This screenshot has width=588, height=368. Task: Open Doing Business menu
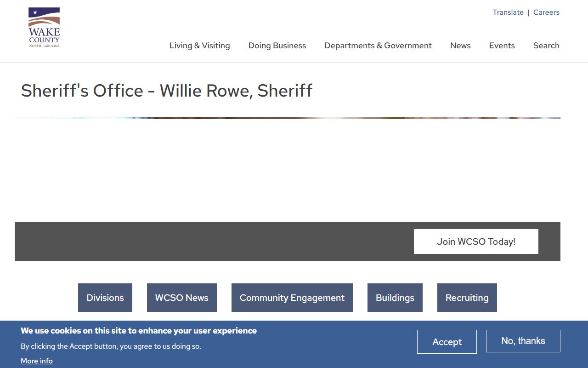pyautogui.click(x=277, y=46)
